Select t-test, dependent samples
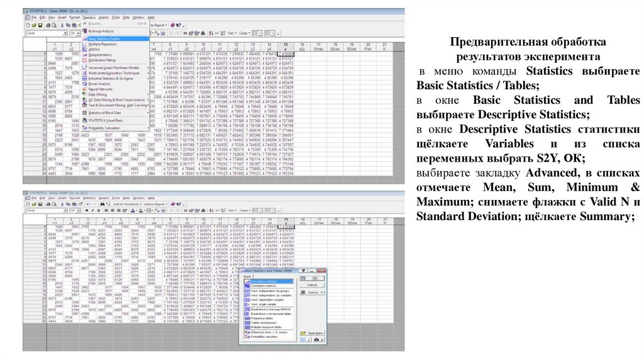The image size is (644, 361). tap(269, 300)
